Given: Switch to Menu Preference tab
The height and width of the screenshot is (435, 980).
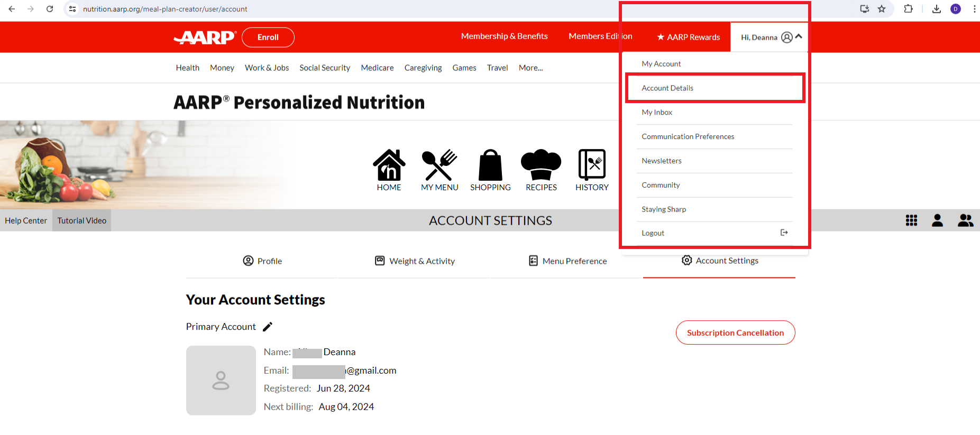Looking at the screenshot, I should [x=567, y=261].
